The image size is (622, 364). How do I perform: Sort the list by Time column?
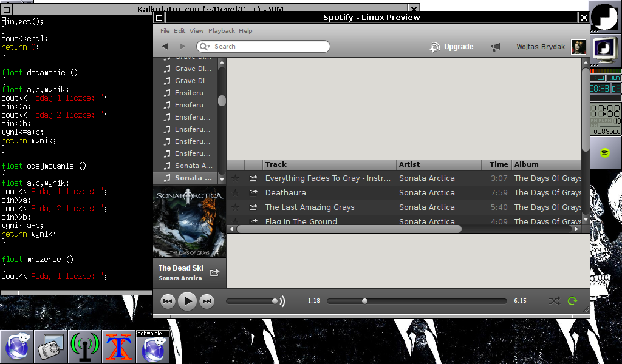click(497, 164)
